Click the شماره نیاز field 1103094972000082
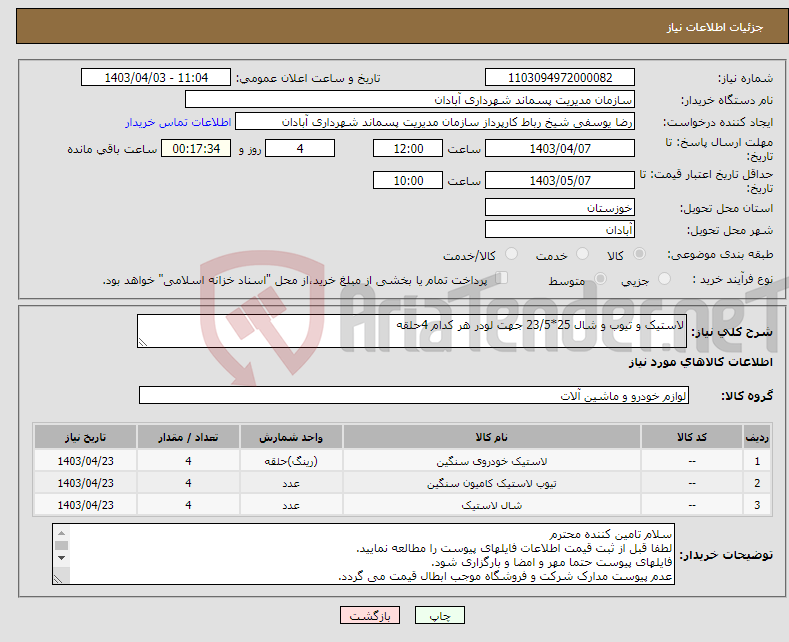 [560, 77]
